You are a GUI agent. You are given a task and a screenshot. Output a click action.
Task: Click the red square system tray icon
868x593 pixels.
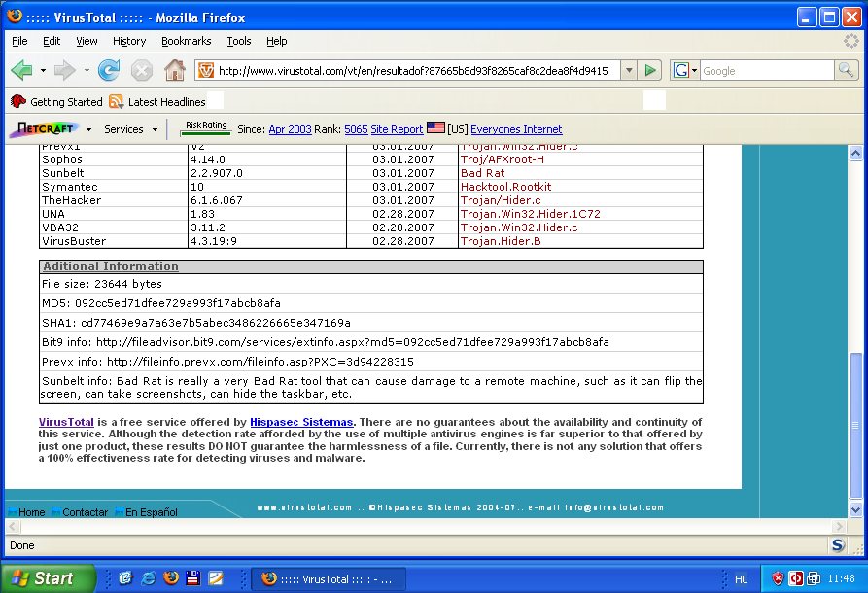(x=796, y=579)
